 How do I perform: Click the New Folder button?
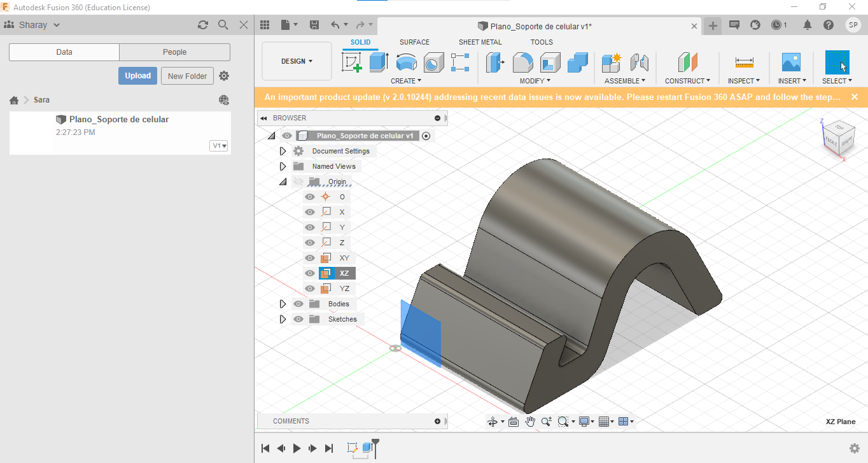tap(187, 76)
